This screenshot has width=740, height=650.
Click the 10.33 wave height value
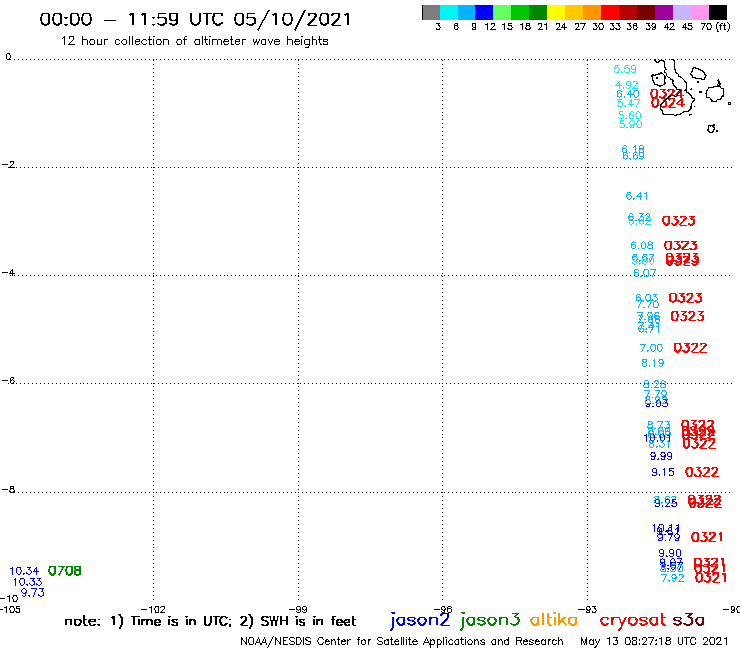coord(27,582)
